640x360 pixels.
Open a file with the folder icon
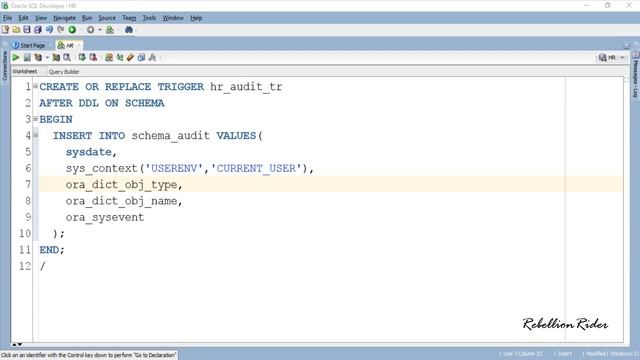pos(16,30)
